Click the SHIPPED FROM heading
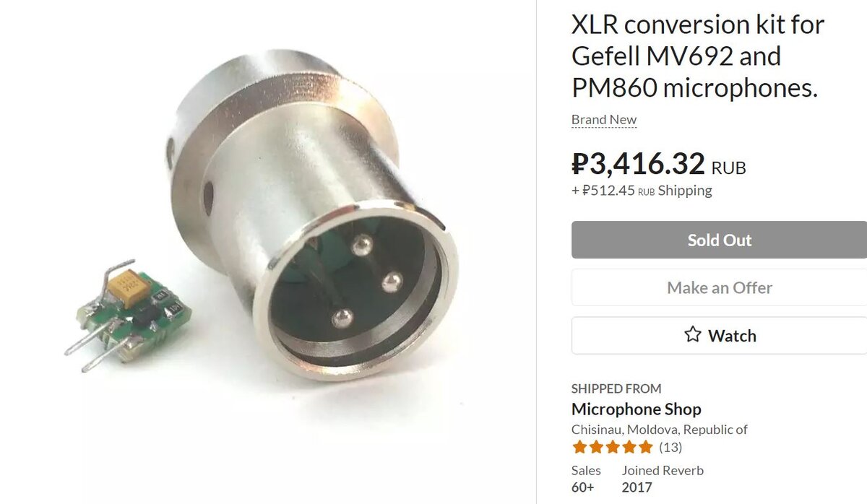Screen dimensions: 867x504 (x=616, y=388)
